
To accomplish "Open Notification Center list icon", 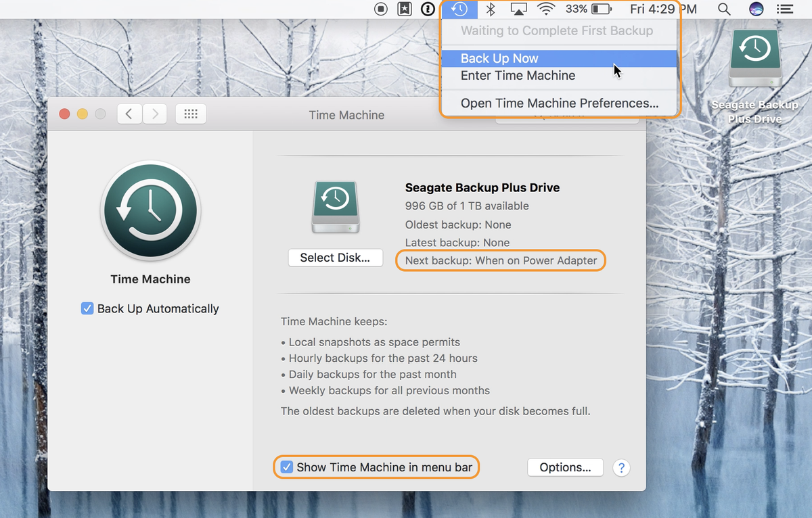I will point(785,9).
